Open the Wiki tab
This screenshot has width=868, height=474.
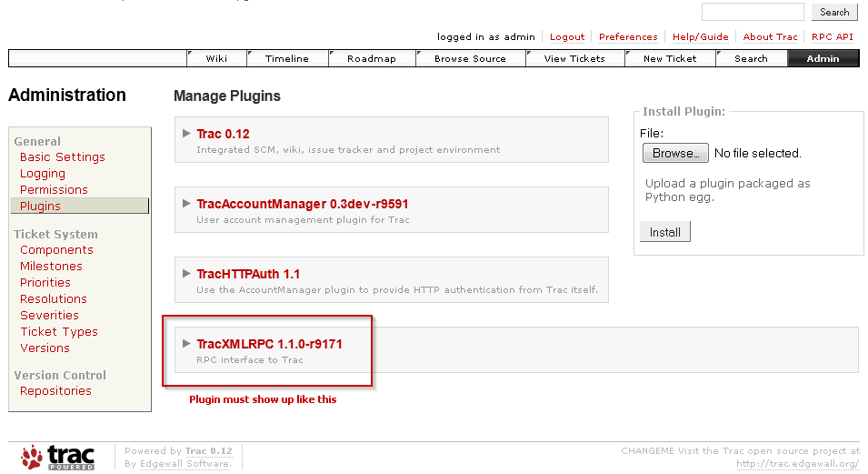click(216, 58)
